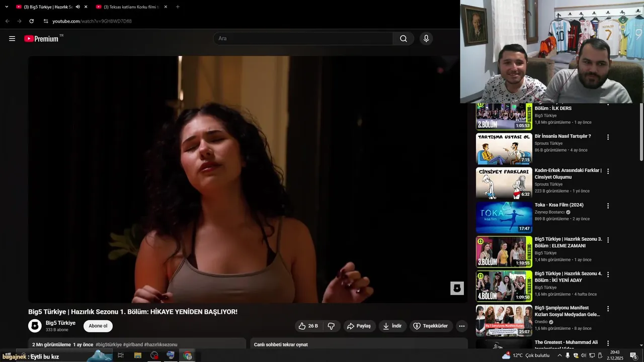The width and height of the screenshot is (644, 362).
Task: Open Hazırlık Sezonu 4. Bölüm İKİ YENİ ADAY title
Action: 569,277
